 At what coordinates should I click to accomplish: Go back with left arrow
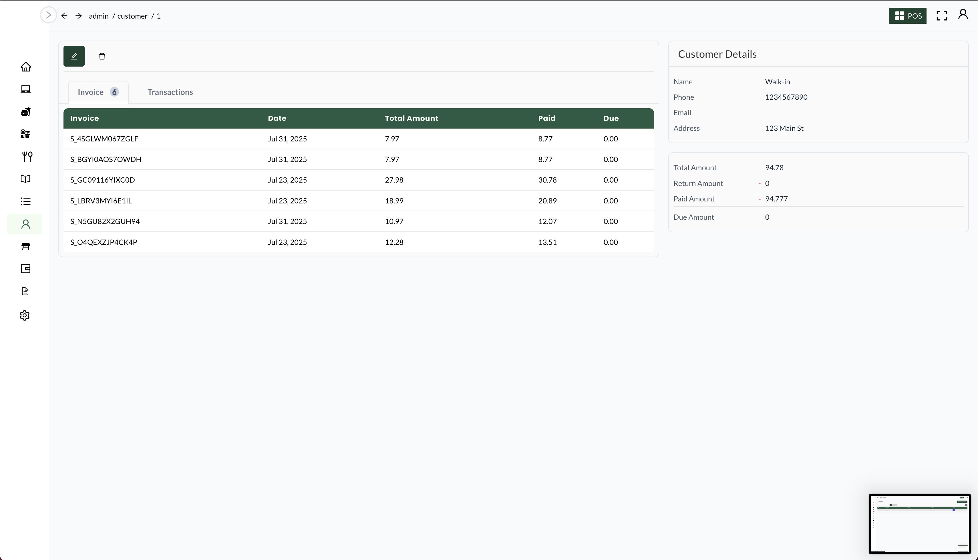pos(64,16)
